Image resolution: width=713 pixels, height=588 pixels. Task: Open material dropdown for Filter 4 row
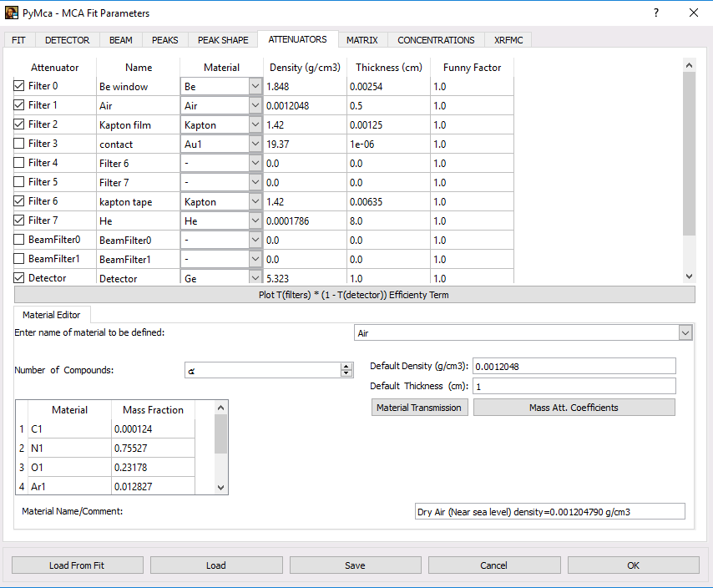click(x=255, y=163)
